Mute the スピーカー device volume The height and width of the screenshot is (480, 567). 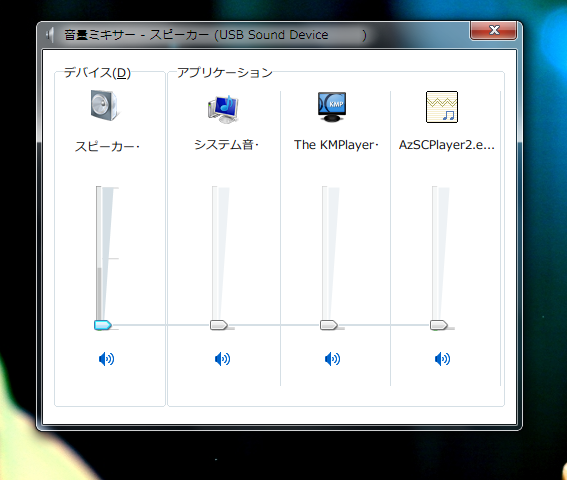(x=106, y=359)
